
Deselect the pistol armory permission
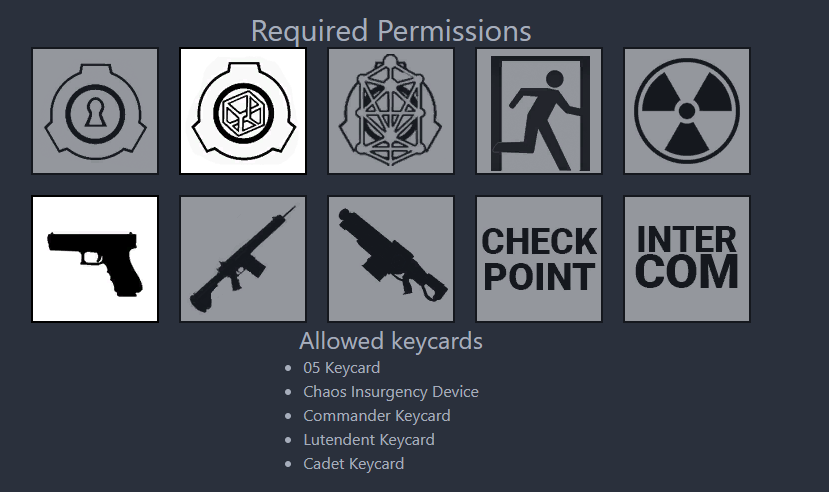click(95, 259)
